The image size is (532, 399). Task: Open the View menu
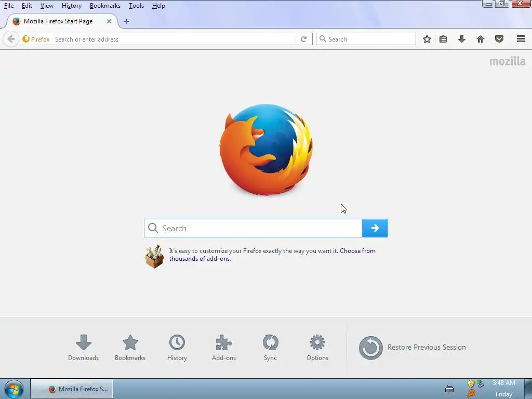coord(47,6)
